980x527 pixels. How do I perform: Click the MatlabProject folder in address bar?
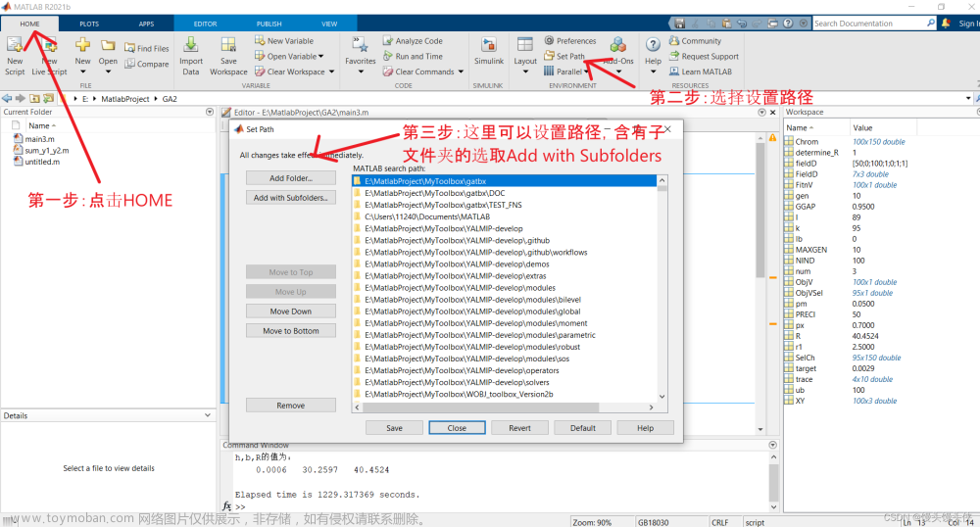click(x=125, y=99)
